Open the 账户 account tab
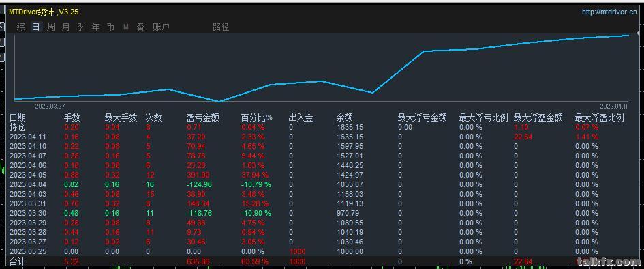 pos(161,27)
